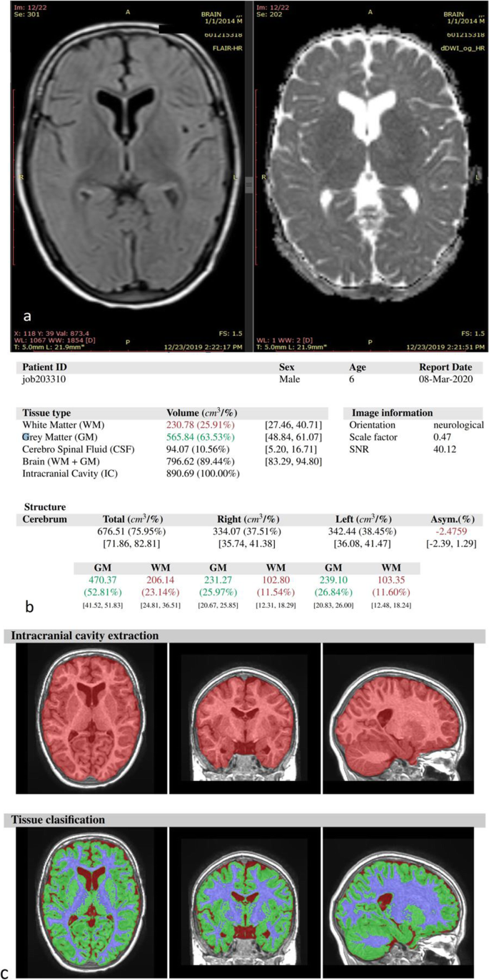The image size is (489, 980).
Task: Click the patient ID 'job203310'
Action: pos(43,380)
